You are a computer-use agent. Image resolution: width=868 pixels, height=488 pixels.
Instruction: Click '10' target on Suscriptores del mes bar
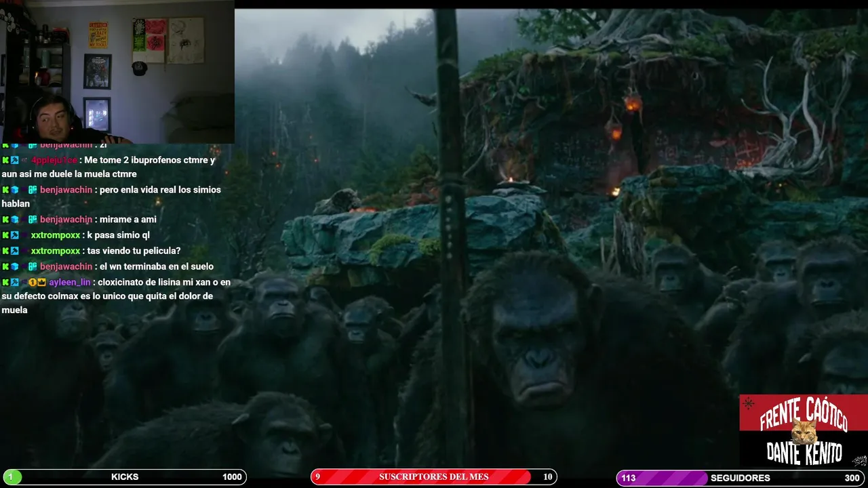coord(548,477)
